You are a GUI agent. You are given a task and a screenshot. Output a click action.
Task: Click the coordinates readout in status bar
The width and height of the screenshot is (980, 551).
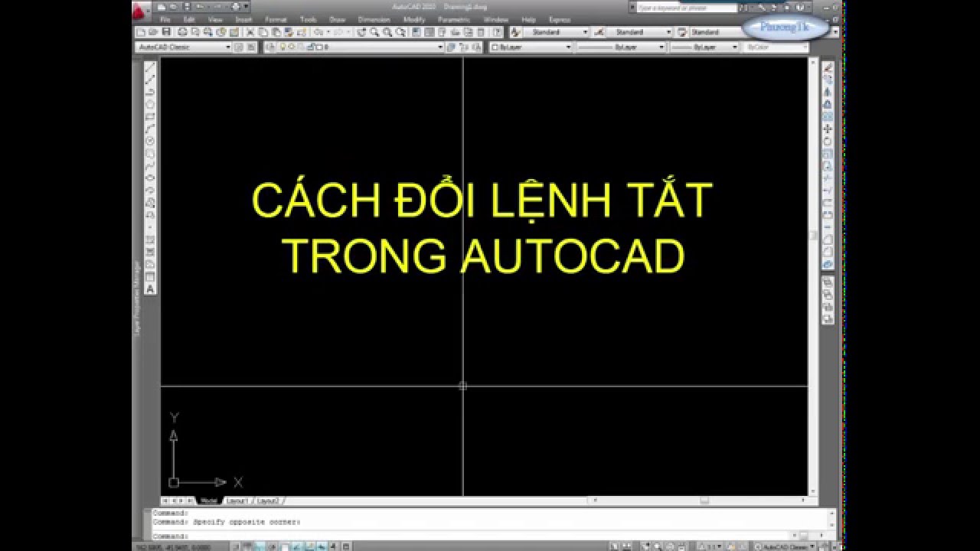pyautogui.click(x=172, y=546)
